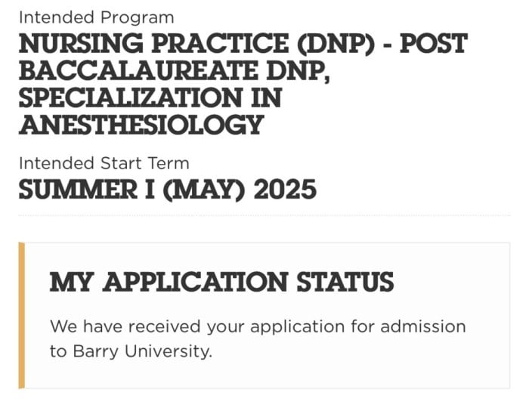This screenshot has width=529, height=420.
Task: Click the "SPECIALIZATION IN" heading line
Action: [x=150, y=97]
